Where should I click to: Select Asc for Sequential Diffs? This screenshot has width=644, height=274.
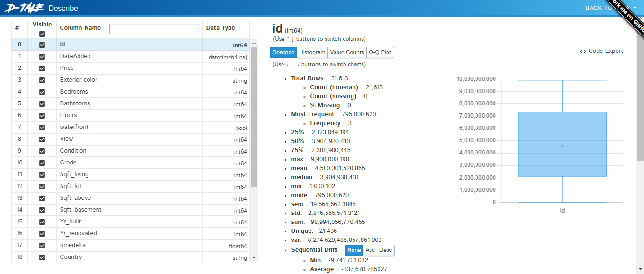pos(370,250)
